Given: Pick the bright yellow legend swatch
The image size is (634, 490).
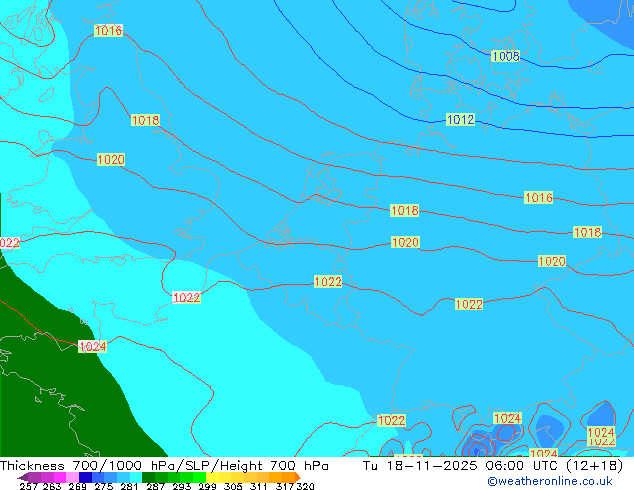Looking at the screenshot, I should (212, 477).
